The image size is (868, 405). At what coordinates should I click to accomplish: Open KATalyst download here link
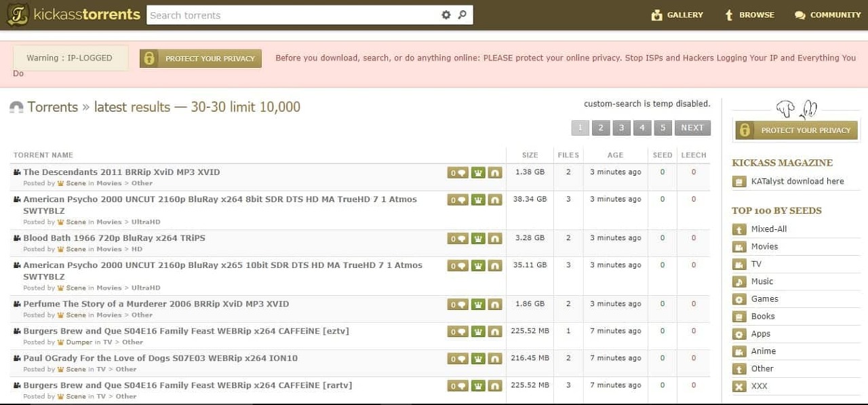point(797,181)
